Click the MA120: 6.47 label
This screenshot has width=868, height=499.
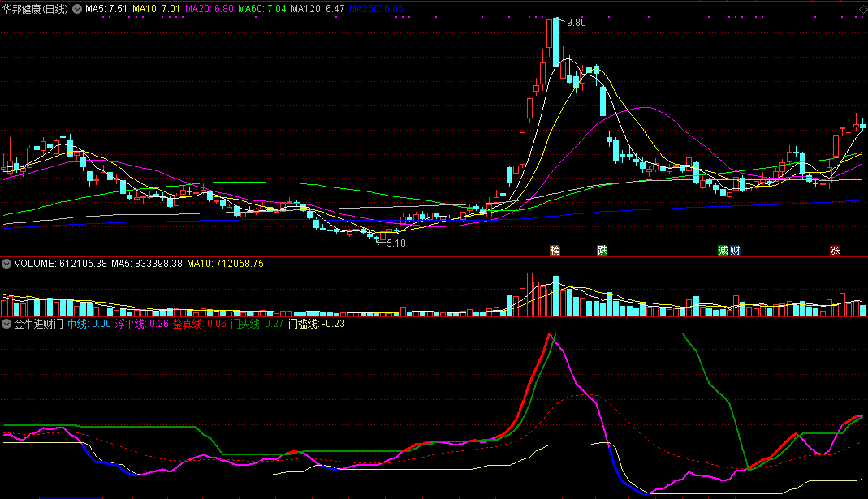coord(317,9)
